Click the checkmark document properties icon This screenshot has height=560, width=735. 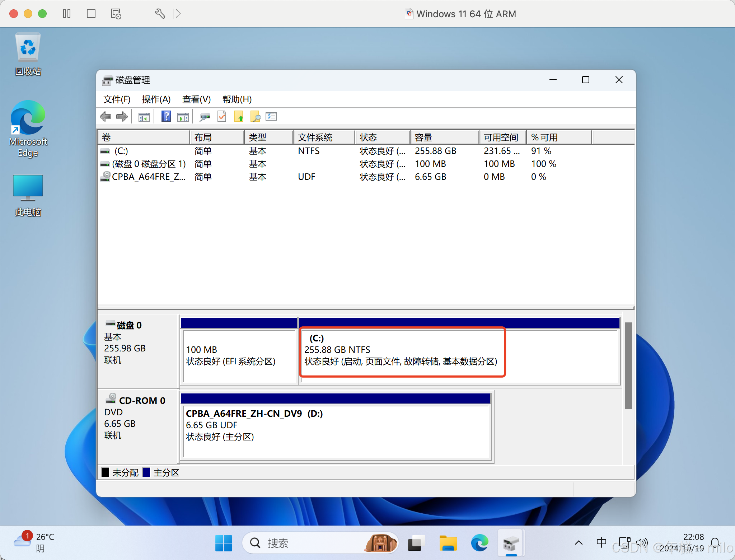tap(222, 117)
